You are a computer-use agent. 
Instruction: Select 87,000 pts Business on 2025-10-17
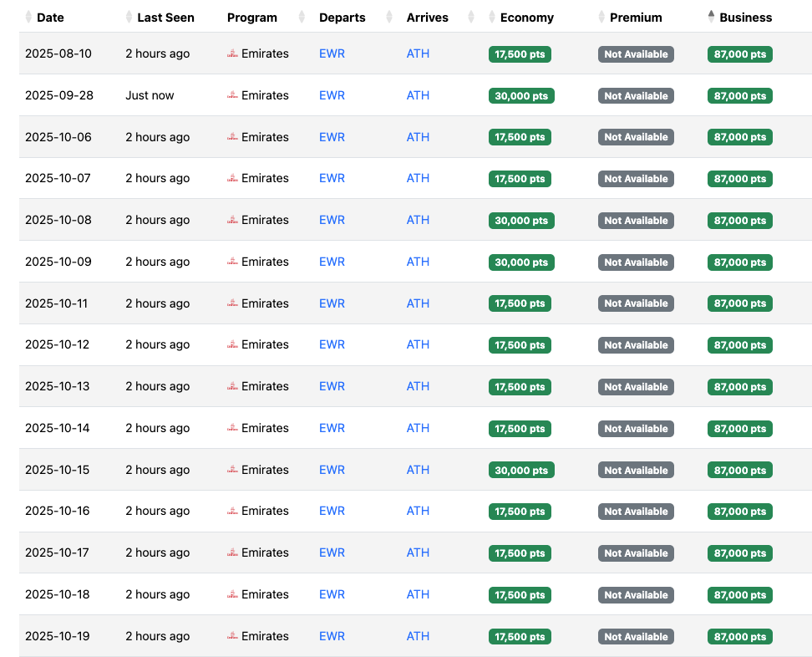coord(740,553)
